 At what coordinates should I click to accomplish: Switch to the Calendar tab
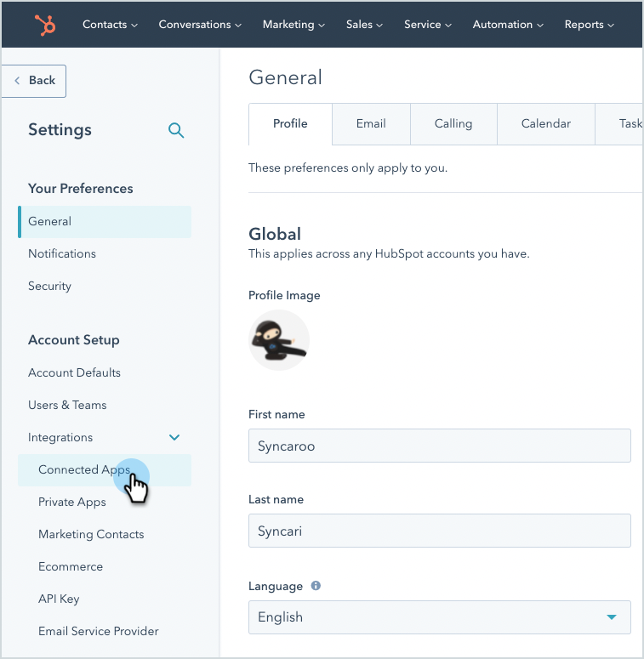tap(545, 123)
